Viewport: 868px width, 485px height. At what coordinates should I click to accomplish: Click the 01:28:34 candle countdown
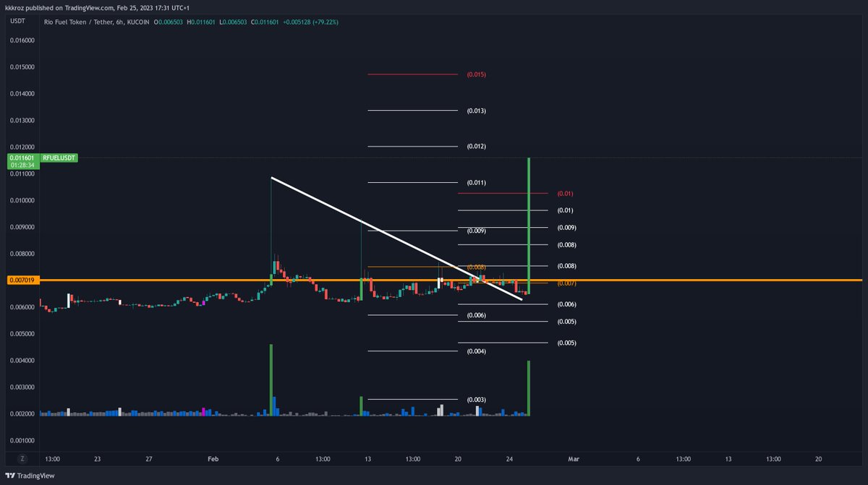pos(21,165)
